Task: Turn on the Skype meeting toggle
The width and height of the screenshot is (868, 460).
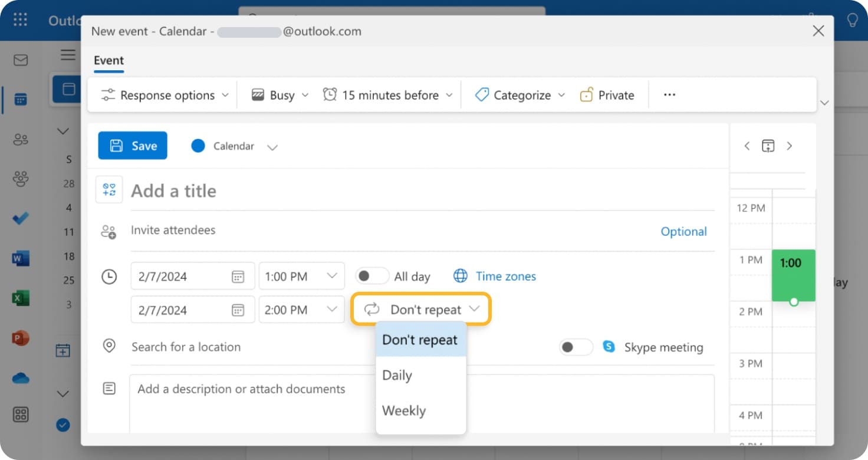Action: tap(576, 347)
